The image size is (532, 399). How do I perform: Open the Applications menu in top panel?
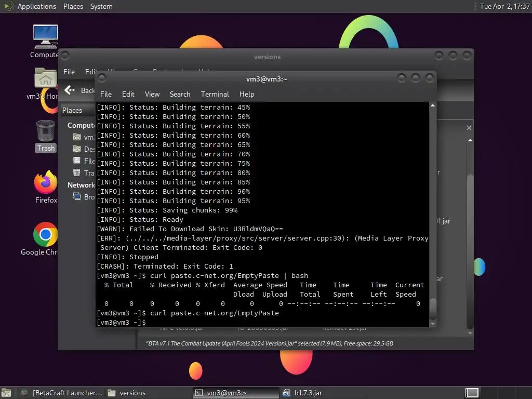37,6
